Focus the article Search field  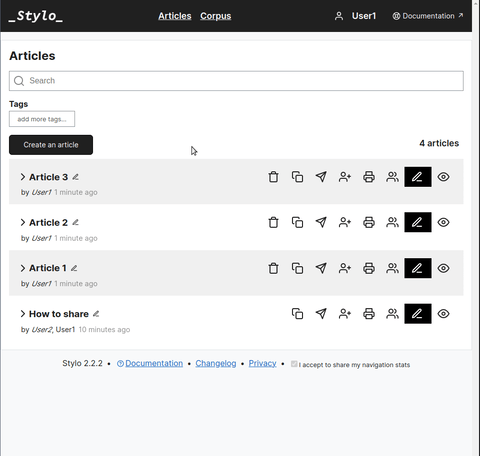point(236,81)
